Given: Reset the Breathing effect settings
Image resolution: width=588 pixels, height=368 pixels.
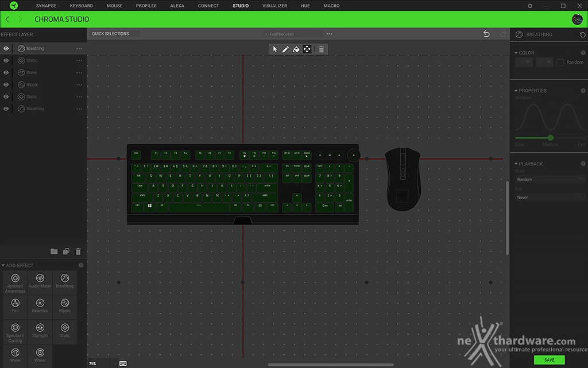Looking at the screenshot, I should click(x=582, y=34).
